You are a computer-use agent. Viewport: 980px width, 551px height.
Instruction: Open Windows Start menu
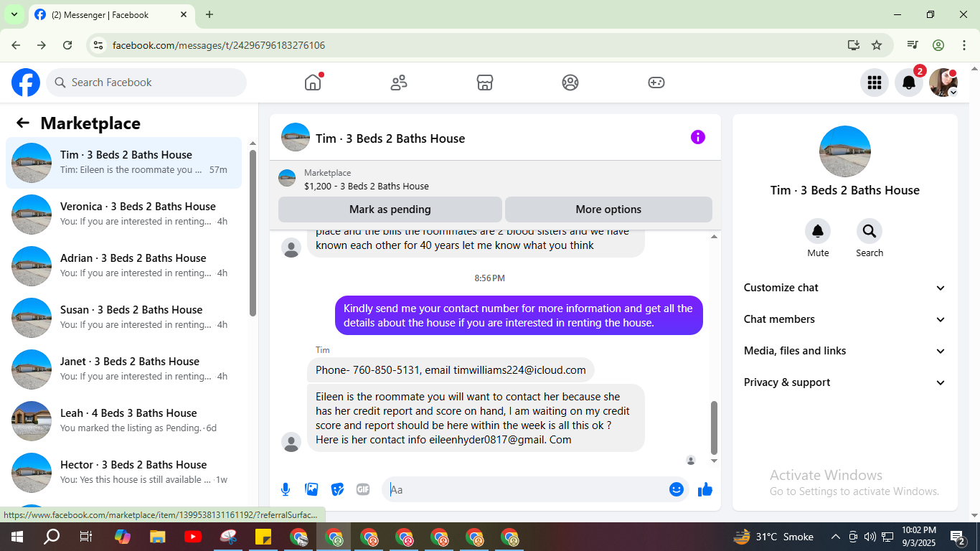click(x=17, y=537)
